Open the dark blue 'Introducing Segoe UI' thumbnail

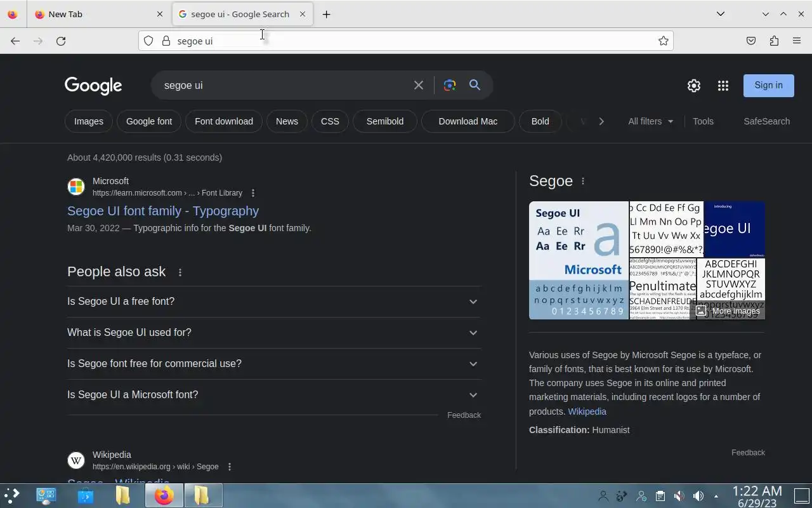click(735, 229)
